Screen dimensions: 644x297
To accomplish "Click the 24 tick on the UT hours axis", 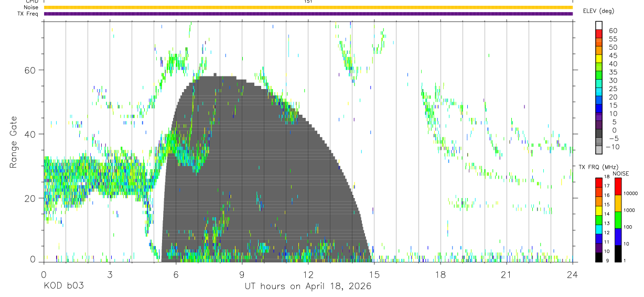I will 572,274.
